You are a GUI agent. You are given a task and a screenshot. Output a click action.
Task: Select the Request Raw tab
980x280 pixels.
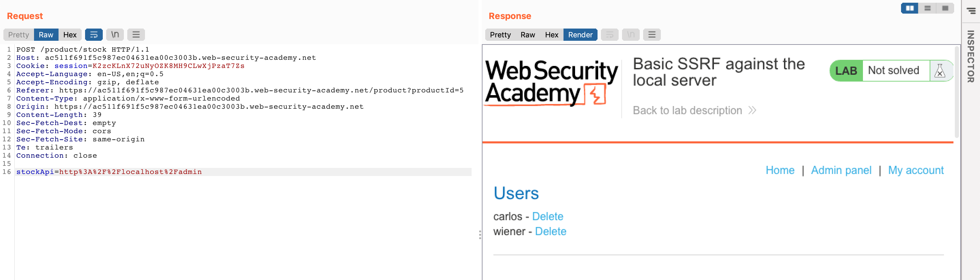coord(46,35)
